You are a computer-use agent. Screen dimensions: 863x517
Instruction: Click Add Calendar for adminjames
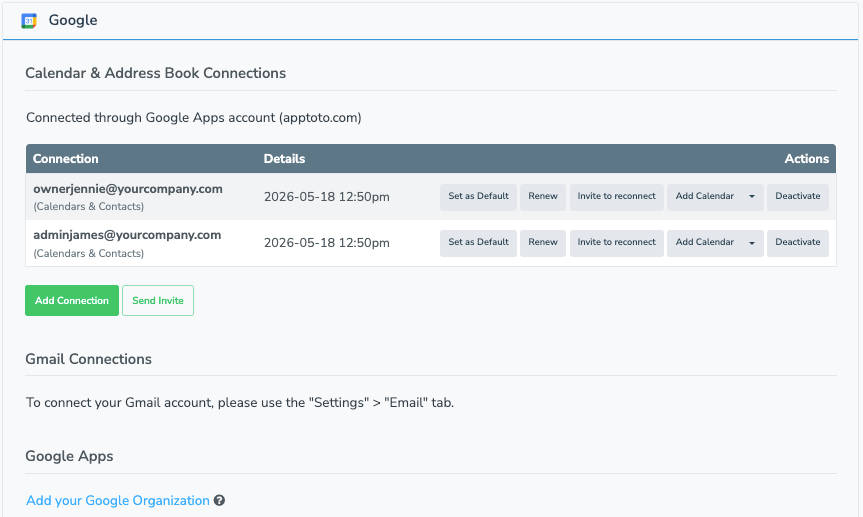(x=704, y=243)
